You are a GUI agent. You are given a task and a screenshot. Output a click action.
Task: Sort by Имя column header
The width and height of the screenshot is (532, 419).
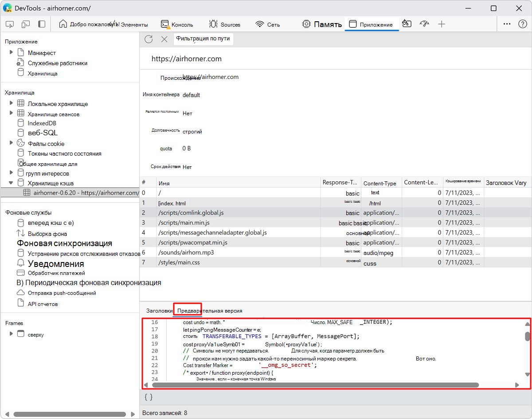239,183
